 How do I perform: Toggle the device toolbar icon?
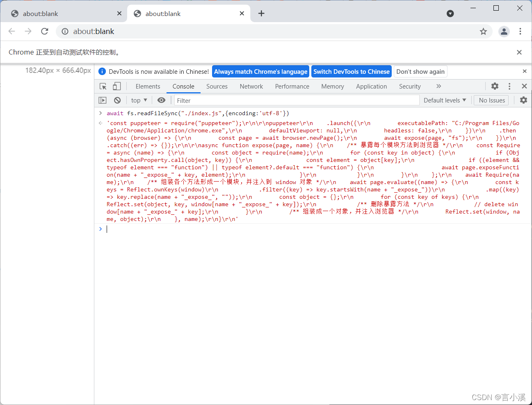coord(117,86)
